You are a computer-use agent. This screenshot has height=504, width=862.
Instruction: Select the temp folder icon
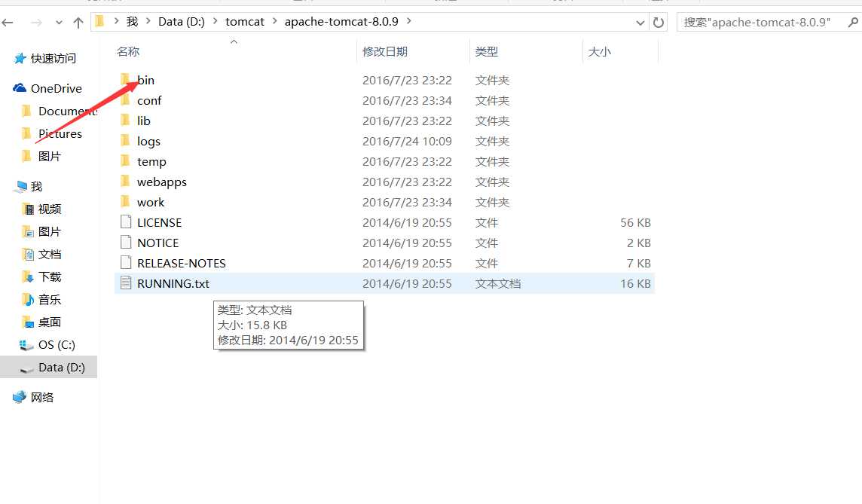click(x=125, y=161)
